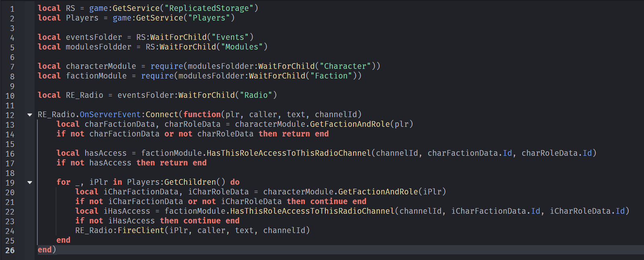
Task: Click the "Events" string on line 4
Action: click(230, 37)
